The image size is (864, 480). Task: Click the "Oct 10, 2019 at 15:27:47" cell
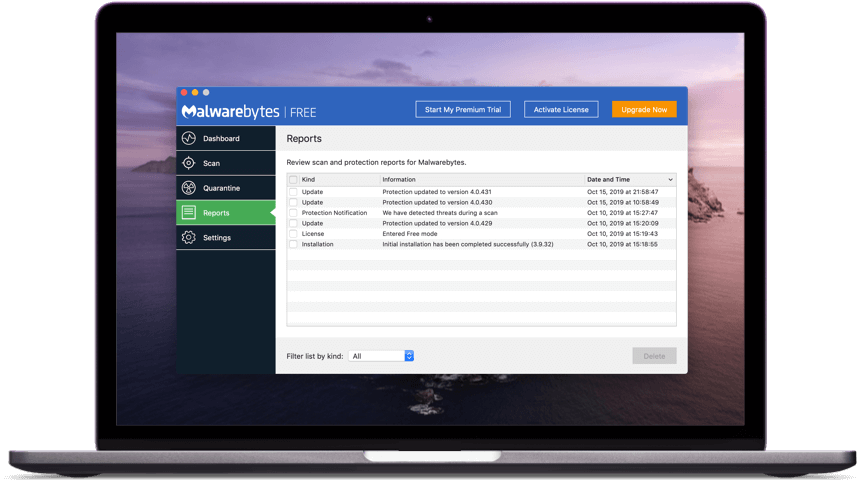click(622, 213)
